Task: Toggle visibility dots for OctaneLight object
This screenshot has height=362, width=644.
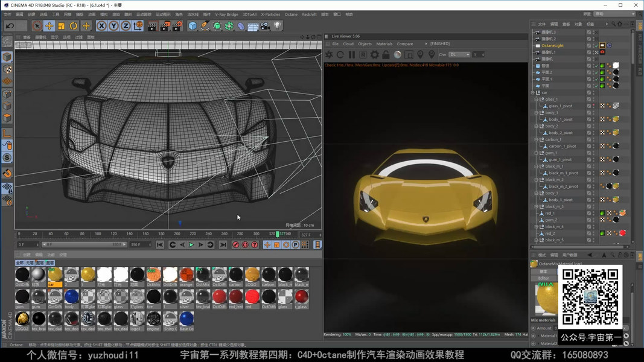Action: 593,45
